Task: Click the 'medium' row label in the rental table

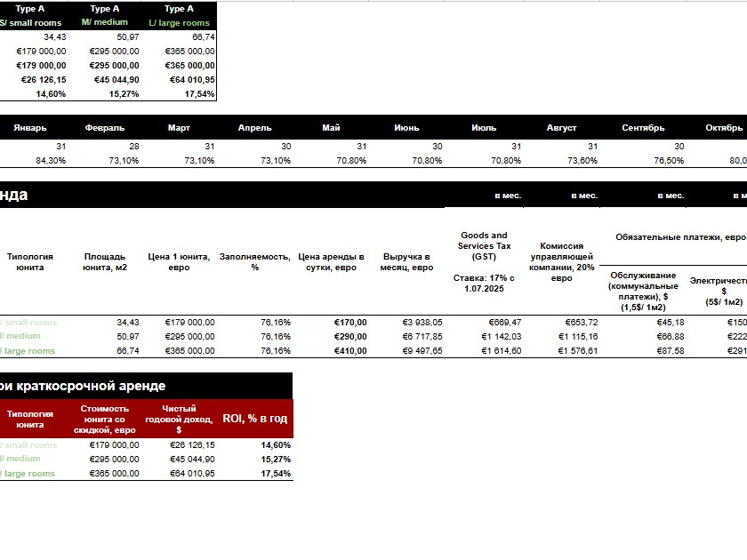Action: pos(20,336)
